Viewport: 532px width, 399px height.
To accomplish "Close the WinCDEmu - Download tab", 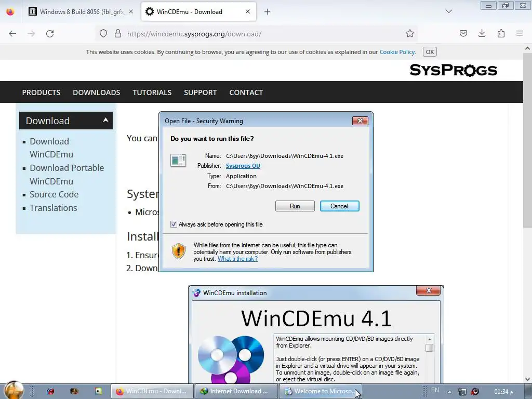I will [x=248, y=11].
